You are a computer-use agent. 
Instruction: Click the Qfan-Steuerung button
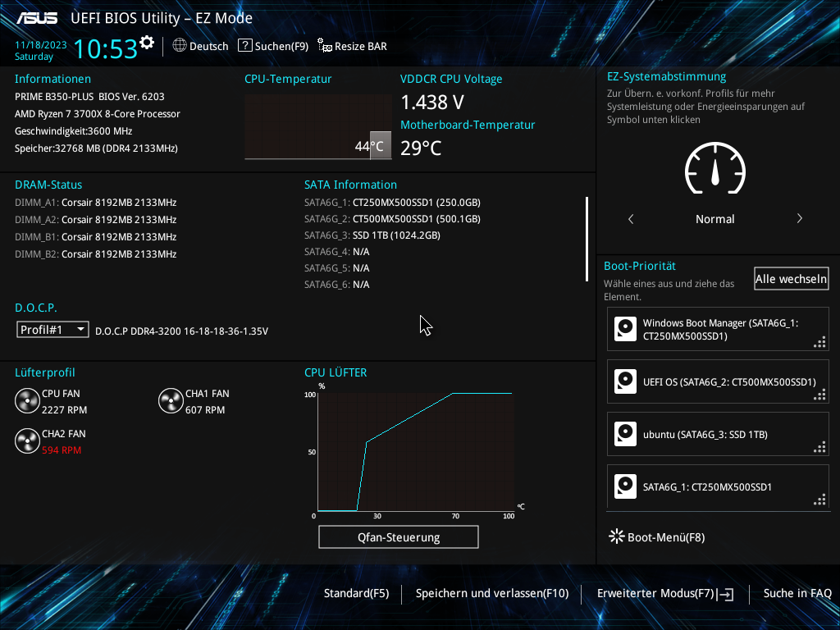[x=399, y=536]
